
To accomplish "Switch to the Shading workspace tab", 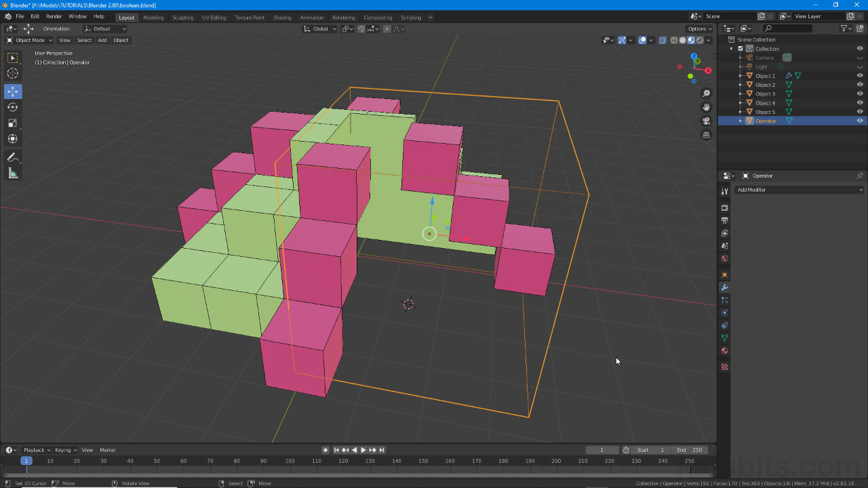I will pos(282,17).
